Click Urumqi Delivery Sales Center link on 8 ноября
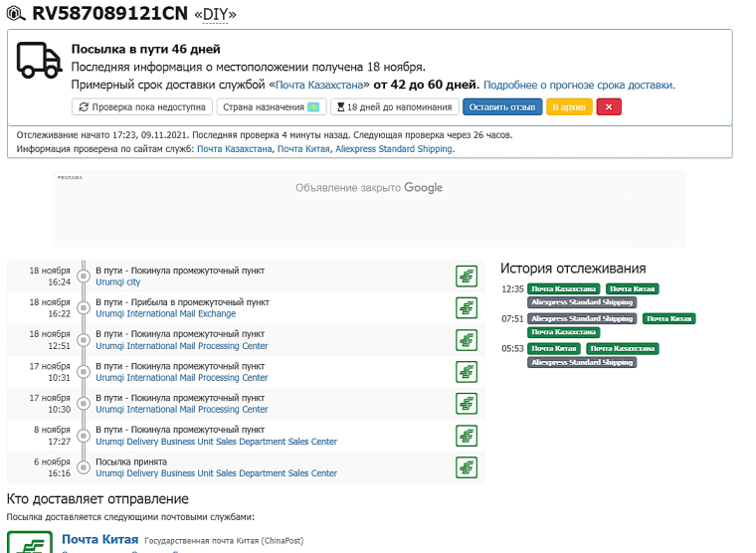 [x=217, y=442]
